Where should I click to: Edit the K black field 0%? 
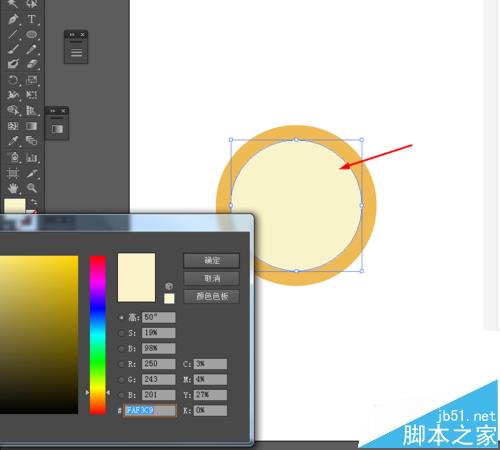[x=210, y=410]
